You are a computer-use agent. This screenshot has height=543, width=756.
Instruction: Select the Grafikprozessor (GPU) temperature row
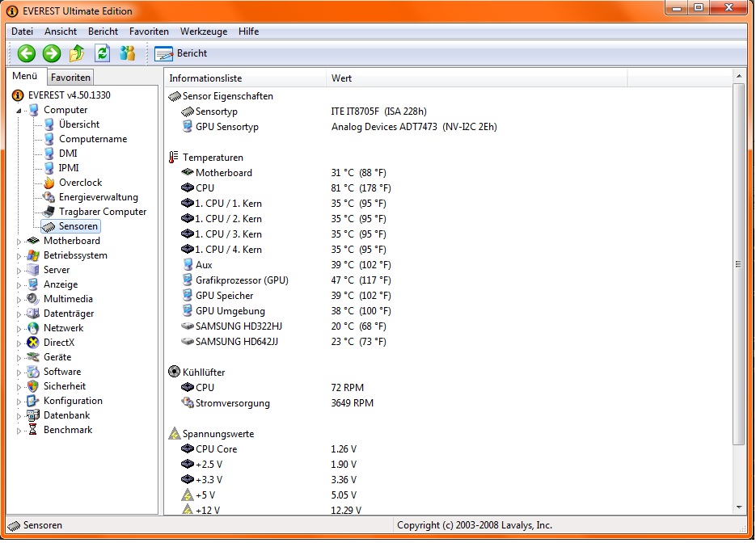pos(287,280)
